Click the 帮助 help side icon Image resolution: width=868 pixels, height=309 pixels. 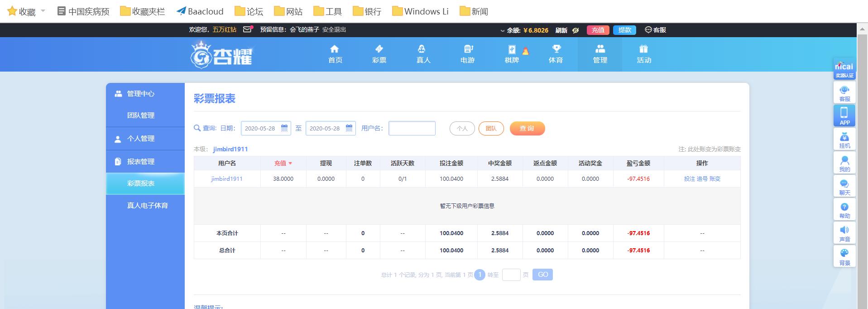click(844, 210)
